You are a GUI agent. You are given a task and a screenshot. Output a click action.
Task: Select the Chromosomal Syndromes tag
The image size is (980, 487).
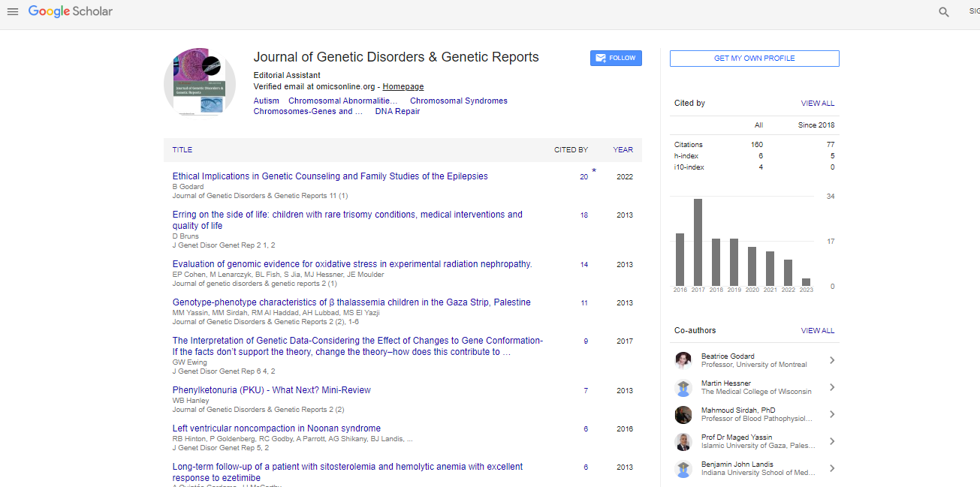tap(459, 101)
